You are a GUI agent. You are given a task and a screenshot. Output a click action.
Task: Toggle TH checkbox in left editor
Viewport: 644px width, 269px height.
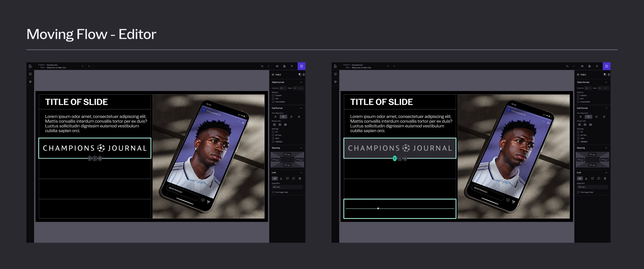click(273, 132)
